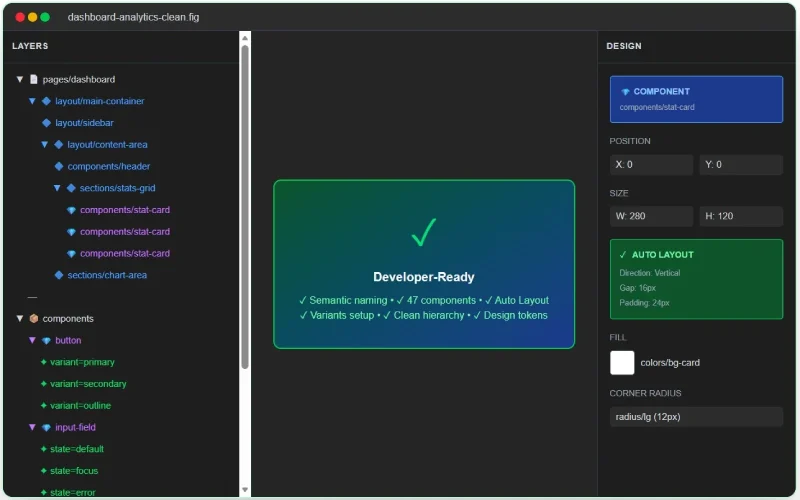Image resolution: width=800 pixels, height=500 pixels.
Task: Click the frame icon next to layout/sidebar
Action: pos(46,123)
